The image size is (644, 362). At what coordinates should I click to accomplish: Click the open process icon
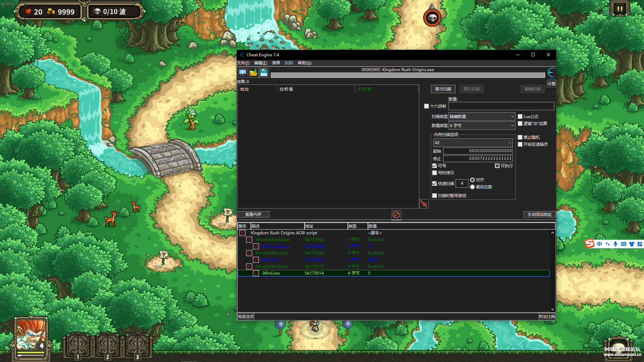pyautogui.click(x=243, y=73)
